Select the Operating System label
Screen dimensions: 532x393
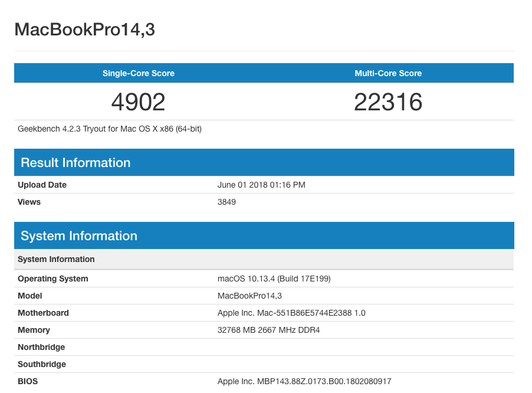(53, 279)
